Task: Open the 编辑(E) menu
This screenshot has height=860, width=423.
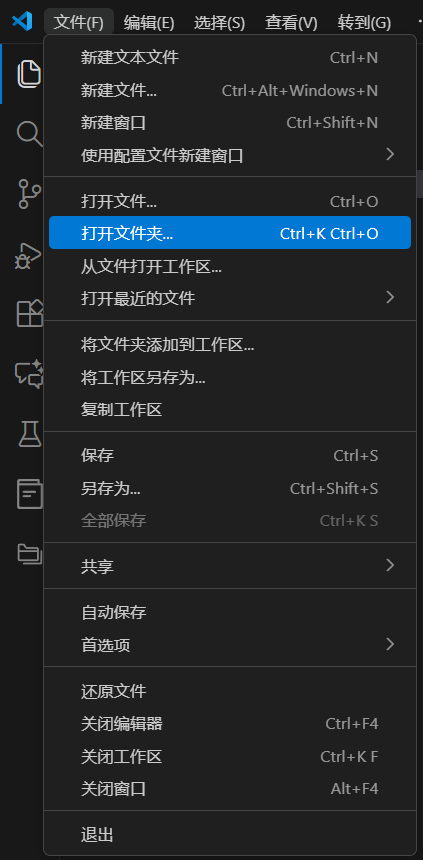Action: tap(149, 22)
